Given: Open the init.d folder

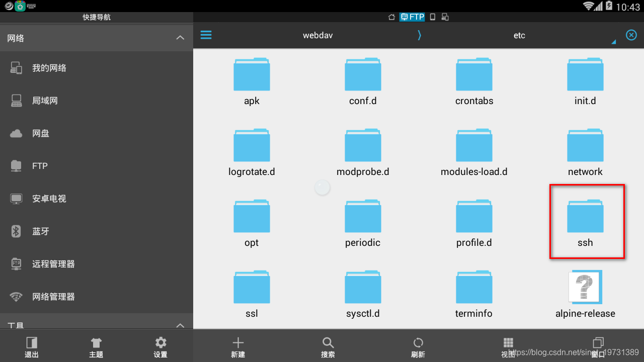Looking at the screenshot, I should click(585, 81).
